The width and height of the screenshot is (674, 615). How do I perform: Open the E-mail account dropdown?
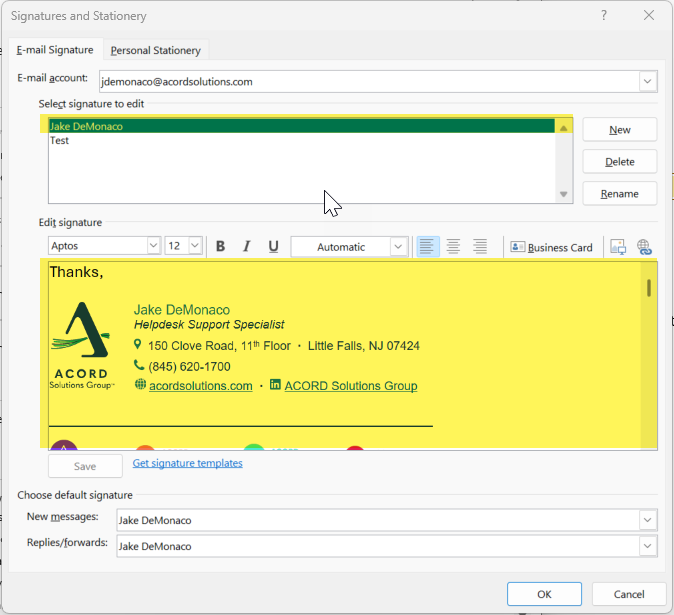click(648, 81)
